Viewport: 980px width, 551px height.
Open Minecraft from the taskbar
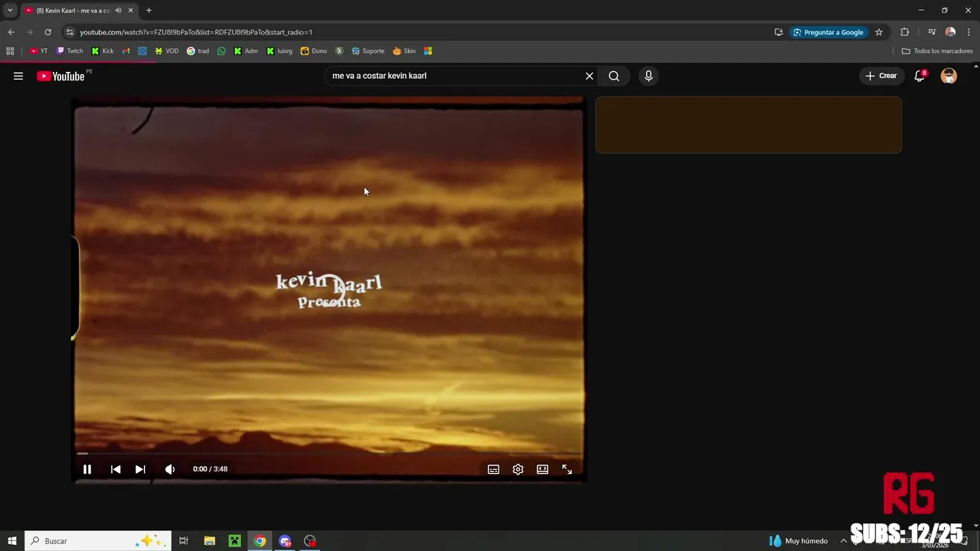tap(234, 541)
